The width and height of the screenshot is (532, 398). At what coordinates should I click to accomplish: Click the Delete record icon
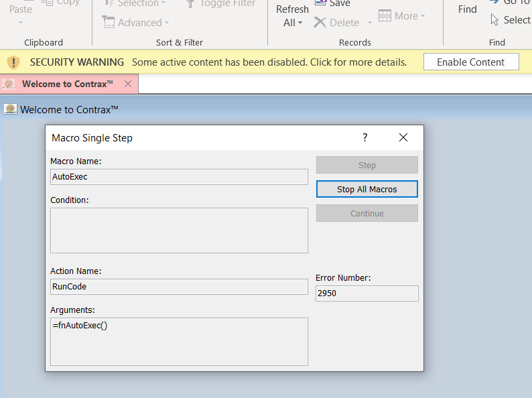click(x=321, y=23)
